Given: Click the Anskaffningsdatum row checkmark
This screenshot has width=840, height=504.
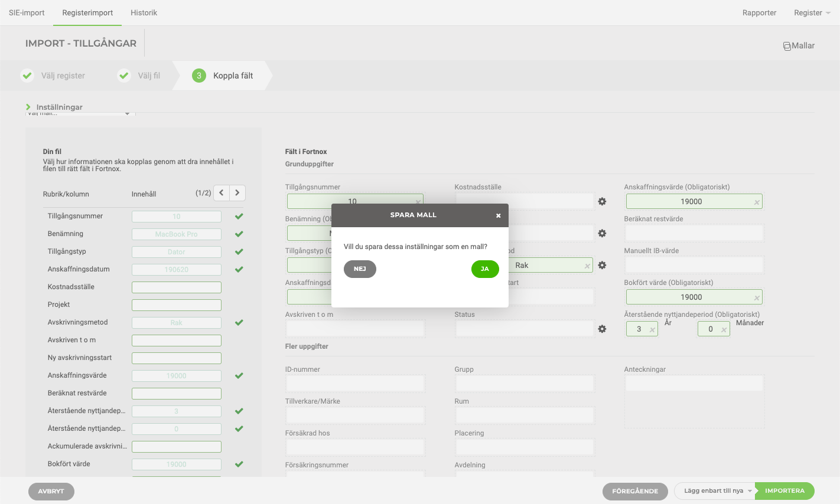Looking at the screenshot, I should pyautogui.click(x=239, y=270).
